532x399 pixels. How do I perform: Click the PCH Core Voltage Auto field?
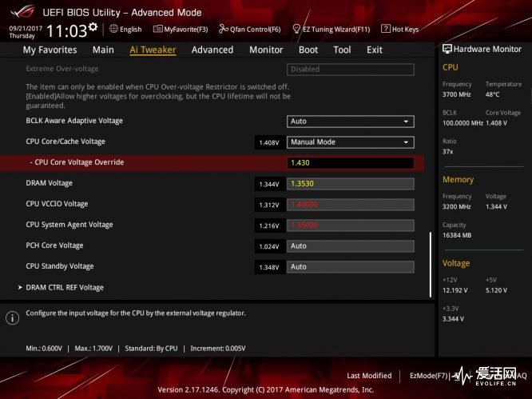[350, 246]
